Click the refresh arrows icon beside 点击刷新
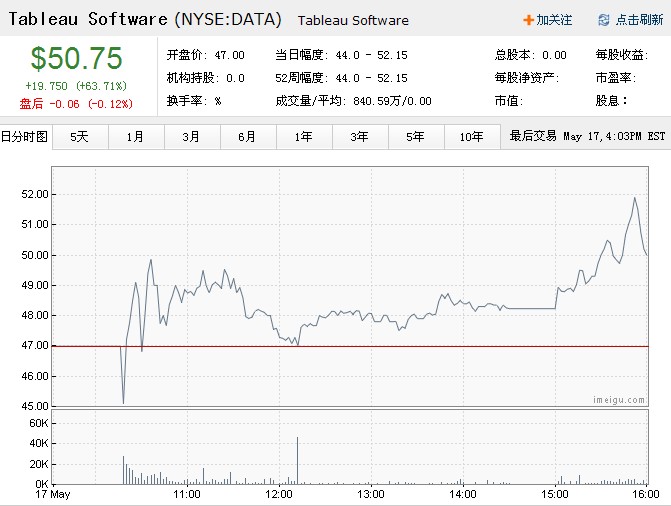The image size is (671, 506). (x=603, y=20)
